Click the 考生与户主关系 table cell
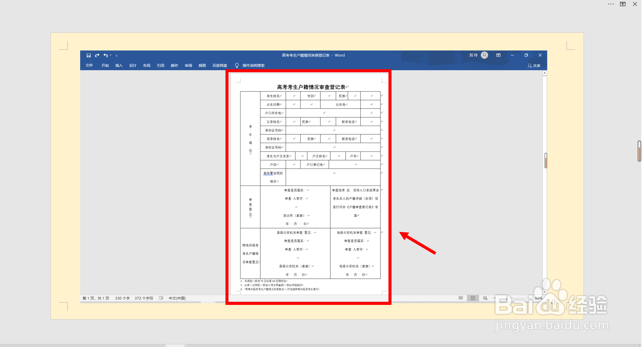 click(278, 156)
